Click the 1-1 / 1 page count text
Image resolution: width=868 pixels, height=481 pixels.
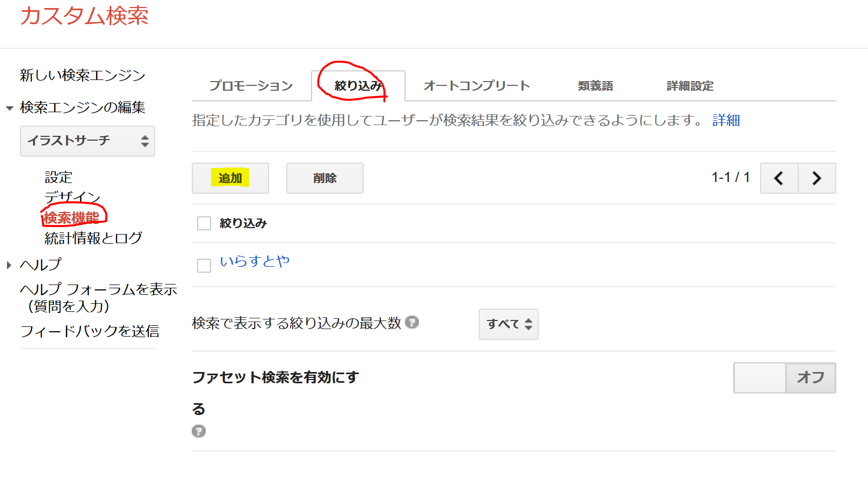tap(730, 177)
